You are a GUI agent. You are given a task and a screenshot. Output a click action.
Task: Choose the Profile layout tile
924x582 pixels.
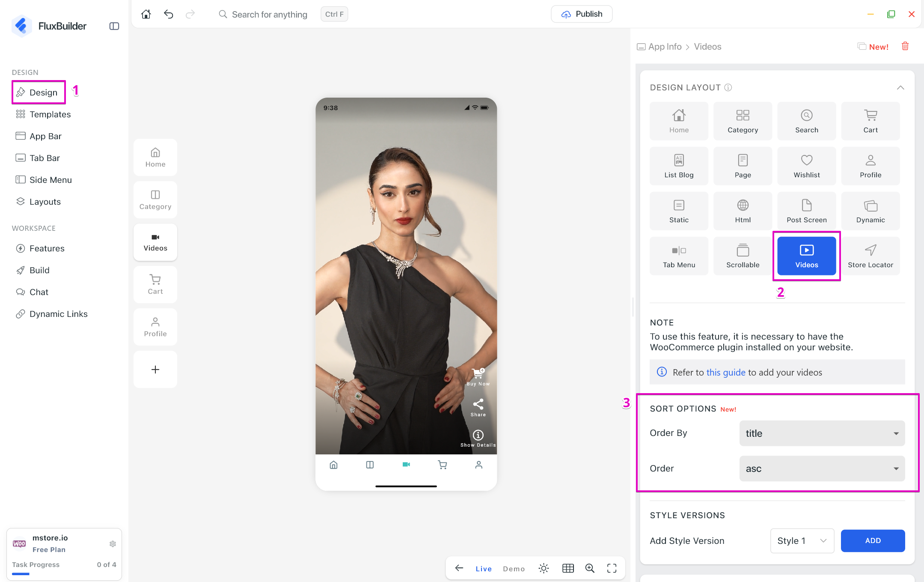pos(870,166)
